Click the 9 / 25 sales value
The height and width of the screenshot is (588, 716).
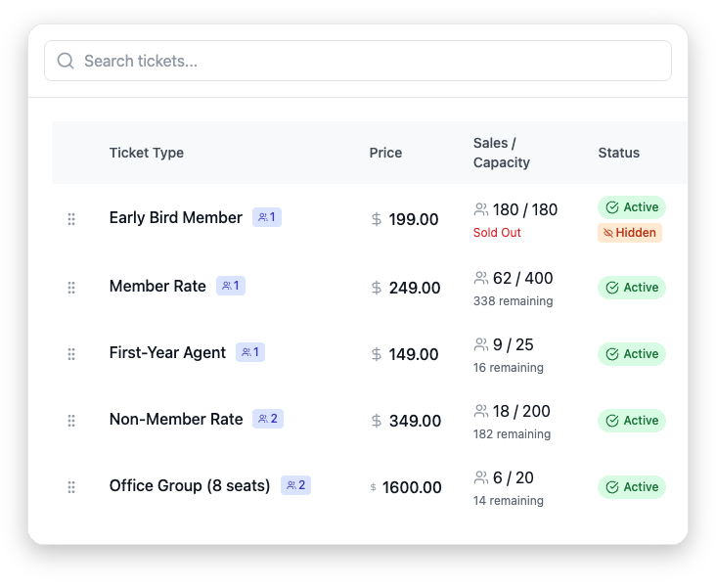click(x=514, y=345)
